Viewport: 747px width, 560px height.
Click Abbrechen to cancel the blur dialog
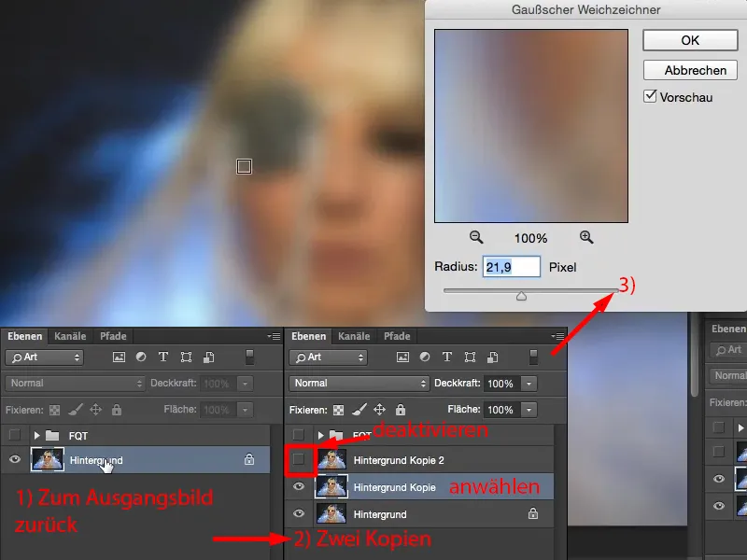pos(690,71)
